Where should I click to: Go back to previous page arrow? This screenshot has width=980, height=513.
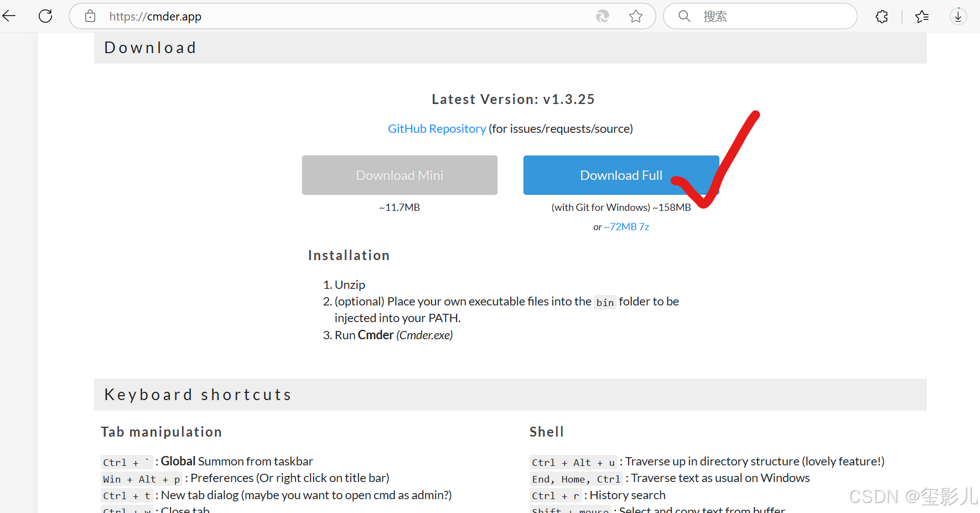(x=9, y=16)
